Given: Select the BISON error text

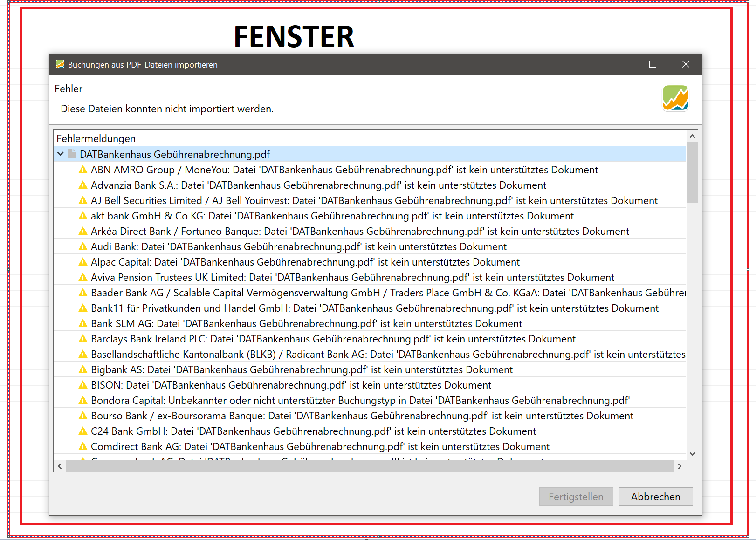Looking at the screenshot, I should point(291,385).
